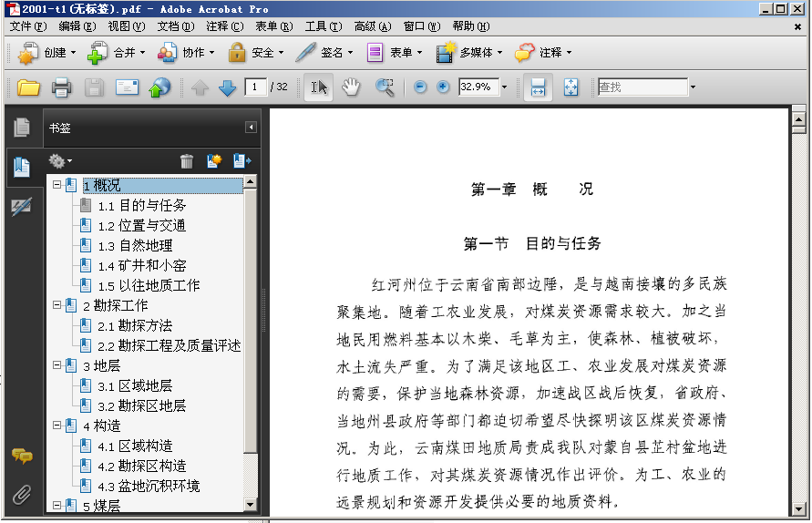The width and height of the screenshot is (812, 523).
Task: Toggle the Bookmarks panel button
Action: coord(22,168)
